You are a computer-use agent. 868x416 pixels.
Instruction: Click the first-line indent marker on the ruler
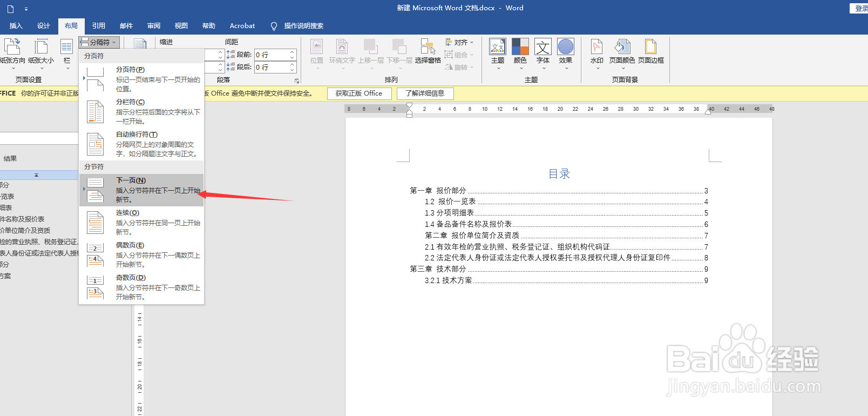pyautogui.click(x=409, y=106)
